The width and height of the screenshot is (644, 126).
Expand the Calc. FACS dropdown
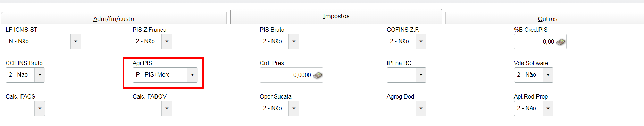(x=40, y=108)
